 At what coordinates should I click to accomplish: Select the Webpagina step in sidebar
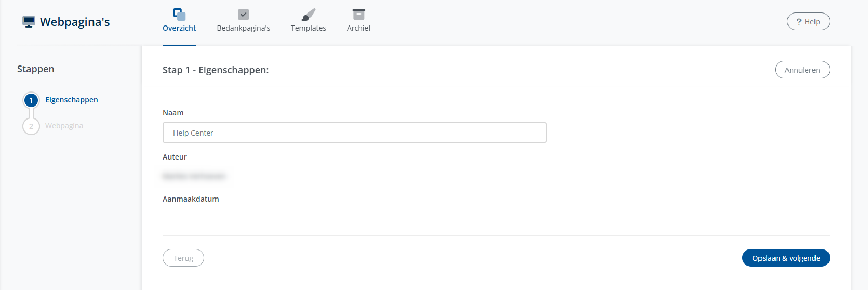pyautogui.click(x=64, y=126)
